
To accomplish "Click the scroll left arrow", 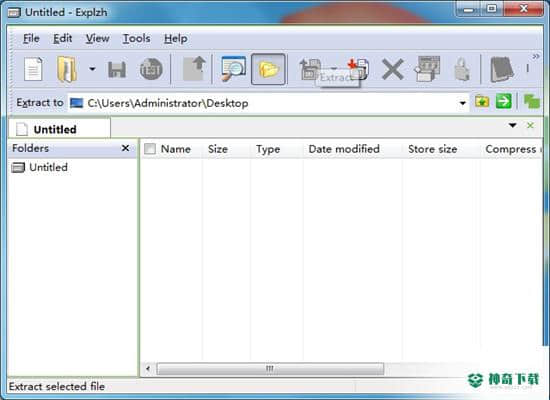I will pos(148,368).
